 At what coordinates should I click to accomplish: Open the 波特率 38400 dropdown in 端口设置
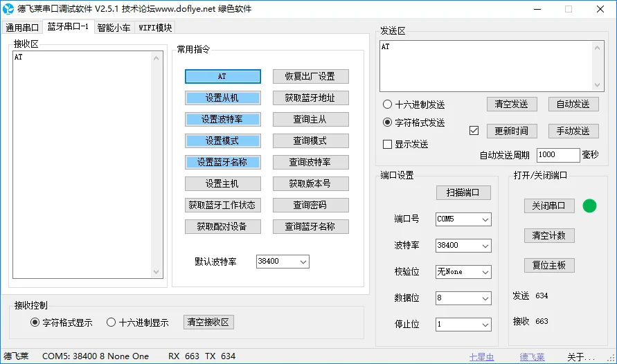pyautogui.click(x=463, y=245)
